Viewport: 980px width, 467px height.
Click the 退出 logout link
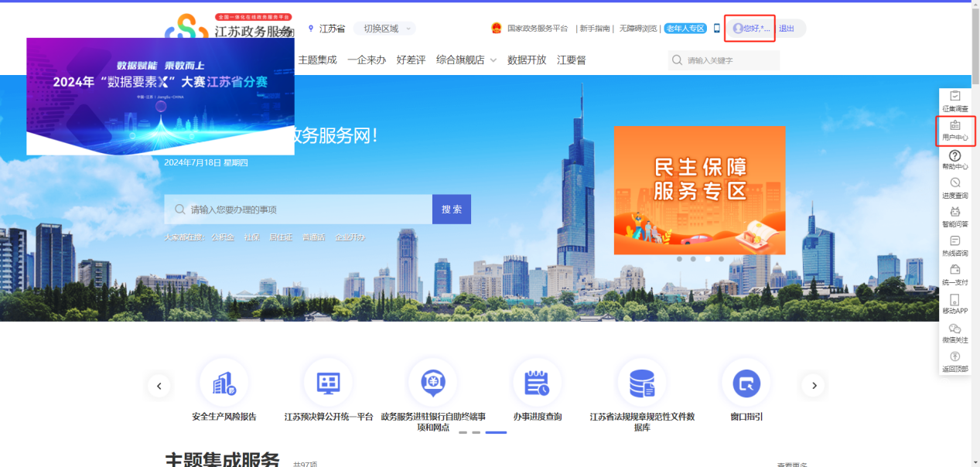click(x=787, y=29)
